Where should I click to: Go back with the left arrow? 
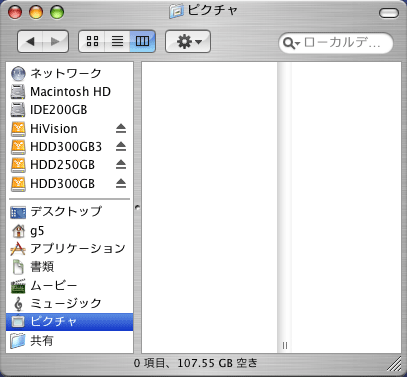coord(30,41)
